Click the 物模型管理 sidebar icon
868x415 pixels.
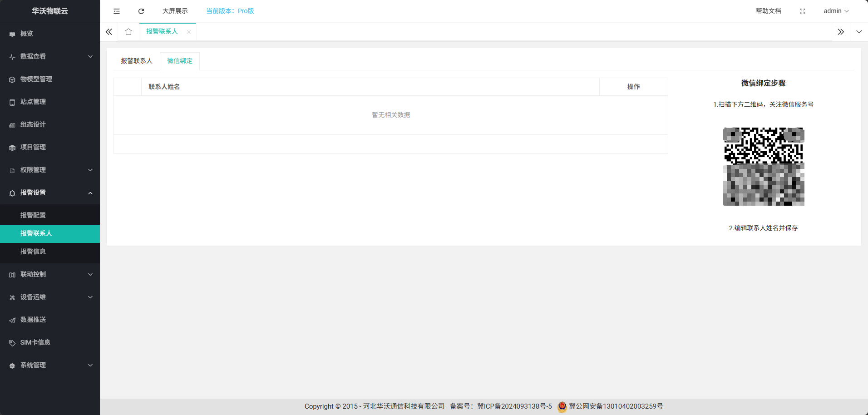pyautogui.click(x=12, y=79)
